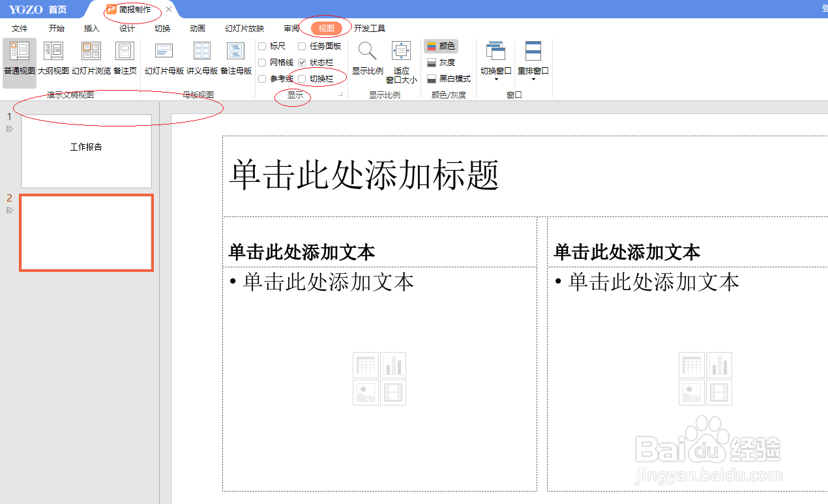Enable the Ruler (标尺) checkbox

262,46
